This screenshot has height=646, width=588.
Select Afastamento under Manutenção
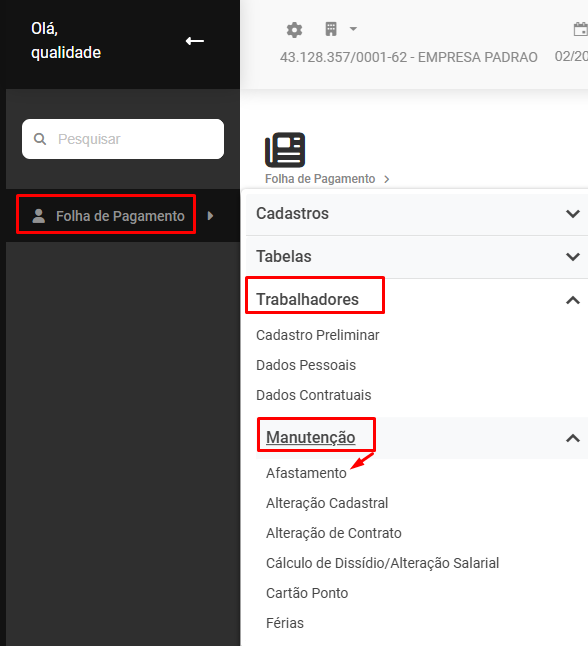point(306,473)
